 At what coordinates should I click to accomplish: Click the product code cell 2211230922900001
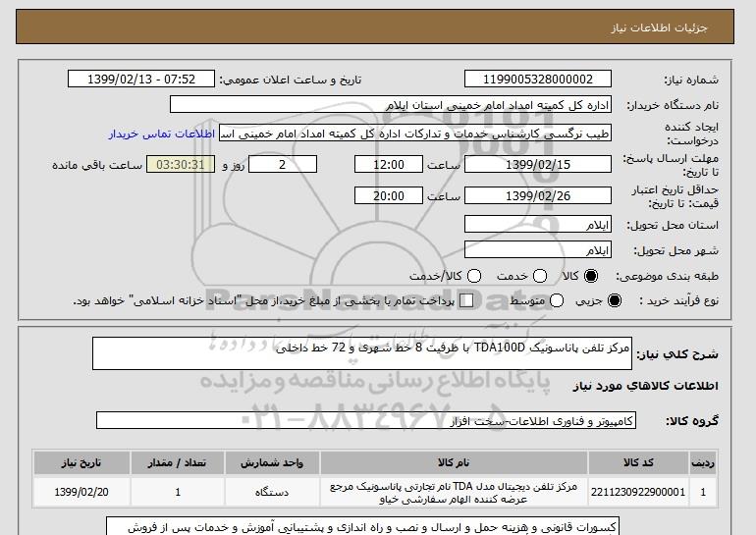(x=638, y=492)
